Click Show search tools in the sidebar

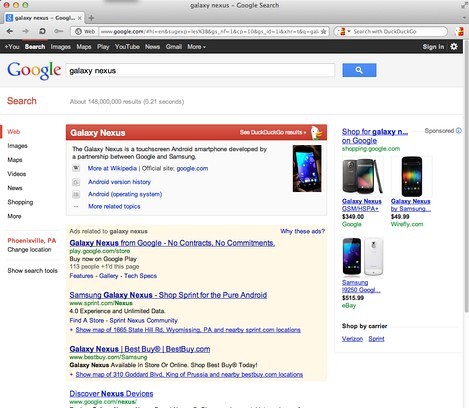point(32,270)
